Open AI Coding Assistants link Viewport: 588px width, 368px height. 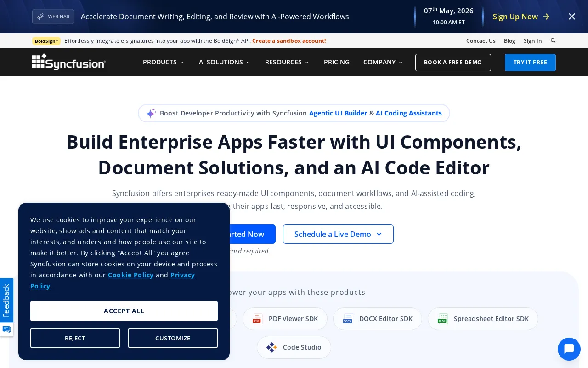click(409, 113)
